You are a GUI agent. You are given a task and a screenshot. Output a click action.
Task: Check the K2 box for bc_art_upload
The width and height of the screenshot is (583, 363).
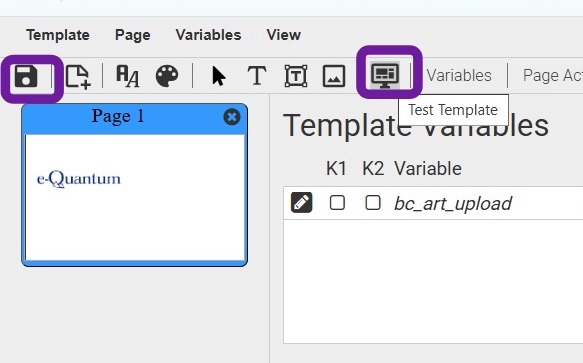point(373,203)
